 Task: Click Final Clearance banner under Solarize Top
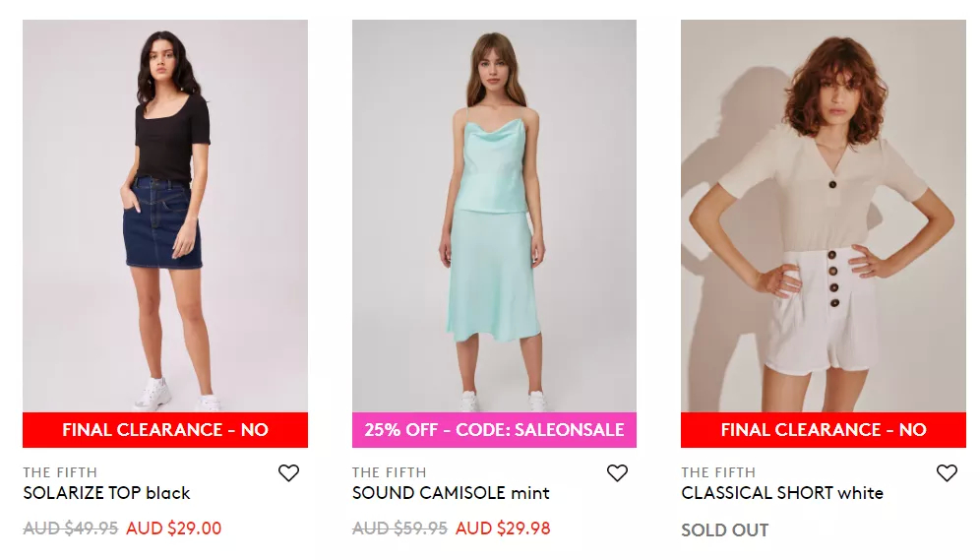[x=165, y=430]
